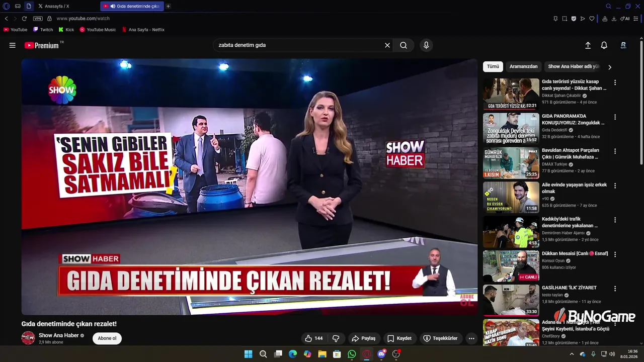Edit the 'zabıta denetim gıda' search field
This screenshot has height=362, width=644.
299,45
